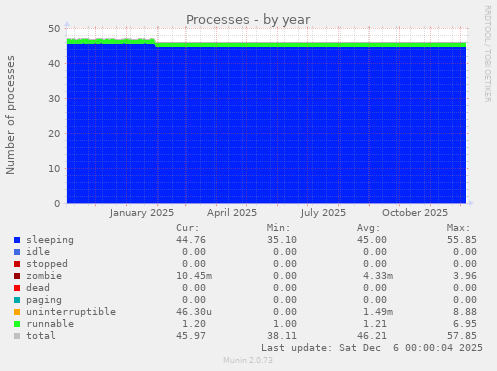Click runnable maximum value 6.95
The width and height of the screenshot is (497, 371).
pos(465,324)
